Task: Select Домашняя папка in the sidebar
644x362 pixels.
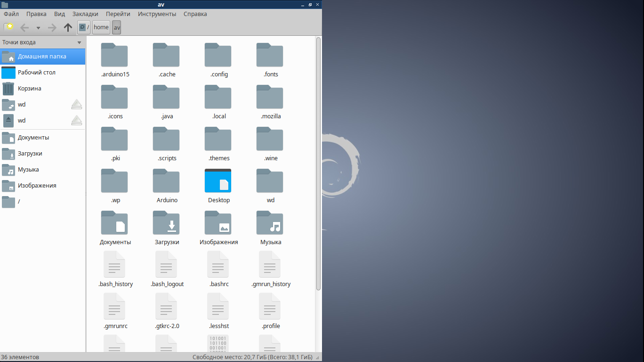Action: 42,57
